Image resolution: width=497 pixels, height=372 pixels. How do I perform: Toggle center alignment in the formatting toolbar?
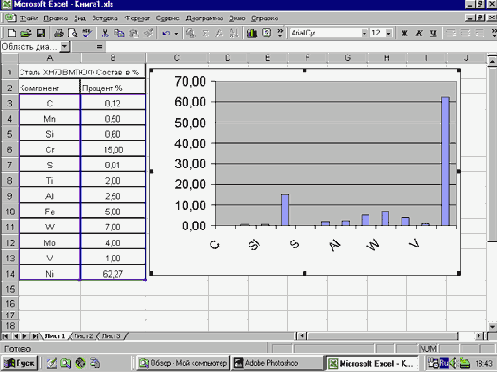(x=465, y=33)
